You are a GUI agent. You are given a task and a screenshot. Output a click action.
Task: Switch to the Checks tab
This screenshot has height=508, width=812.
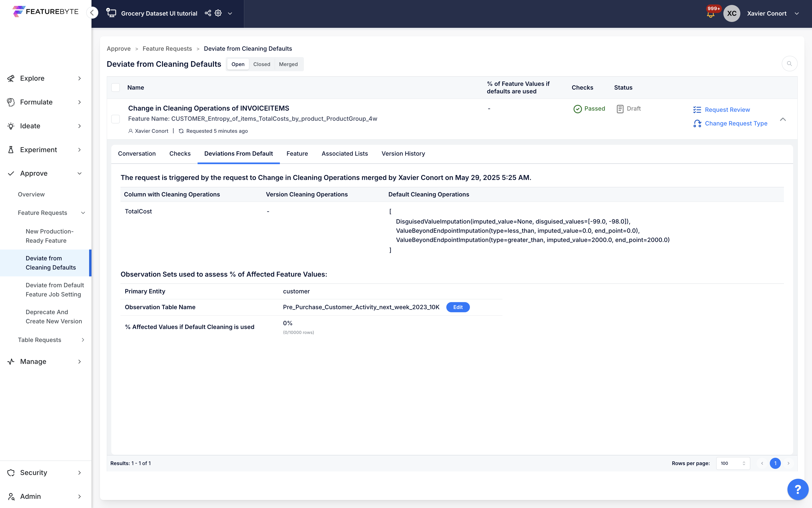180,154
